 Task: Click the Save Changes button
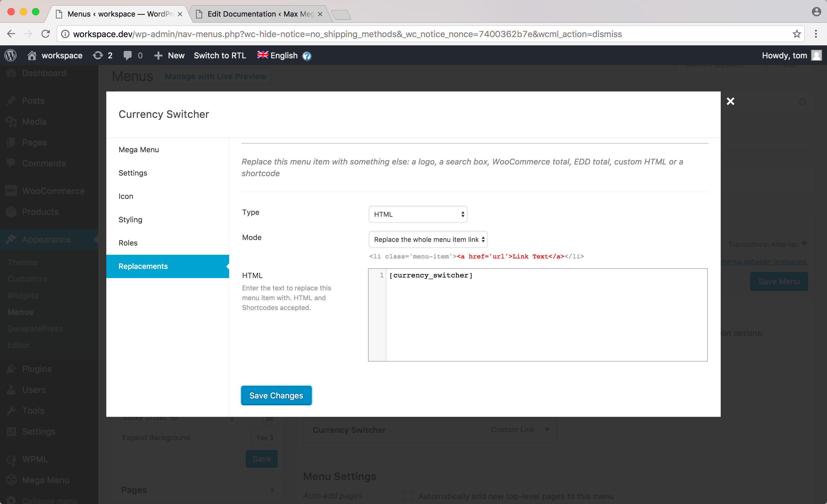276,395
